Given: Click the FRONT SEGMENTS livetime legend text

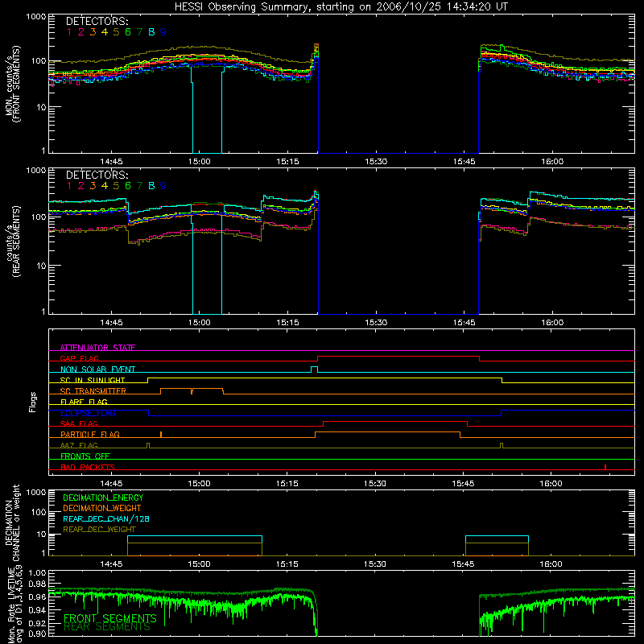Looking at the screenshot, I should pyautogui.click(x=110, y=618).
